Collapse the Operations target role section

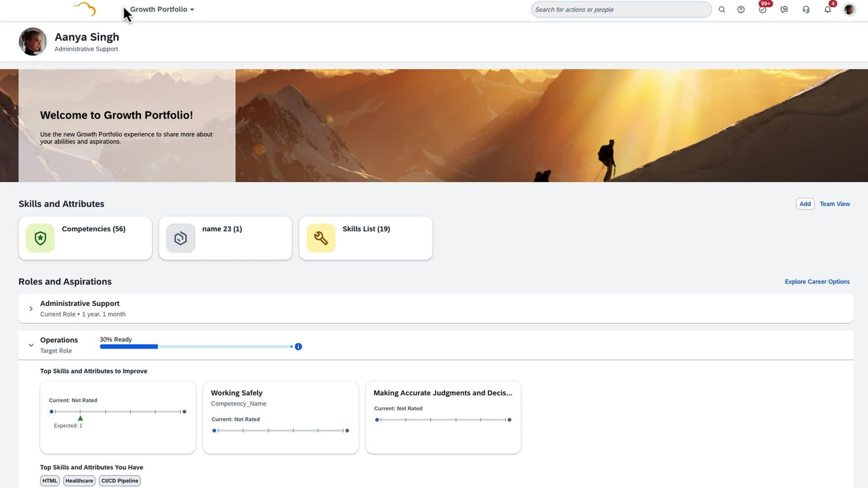click(31, 345)
